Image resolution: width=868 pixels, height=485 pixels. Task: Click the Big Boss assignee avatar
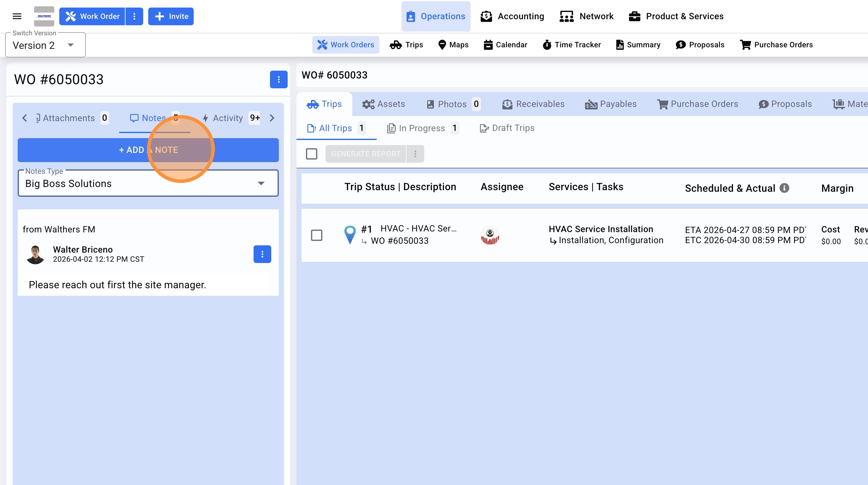point(490,235)
